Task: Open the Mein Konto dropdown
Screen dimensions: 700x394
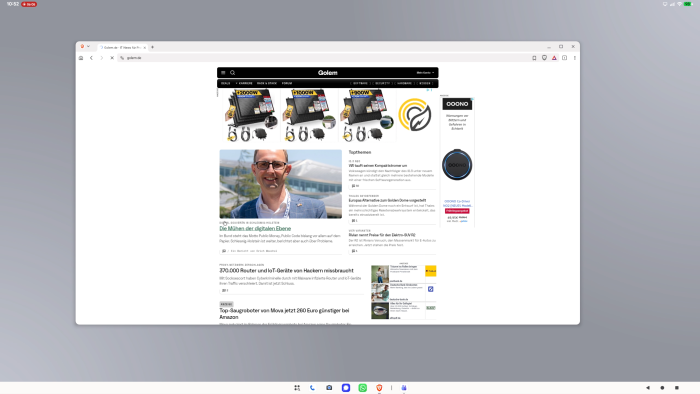Action: coord(425,73)
